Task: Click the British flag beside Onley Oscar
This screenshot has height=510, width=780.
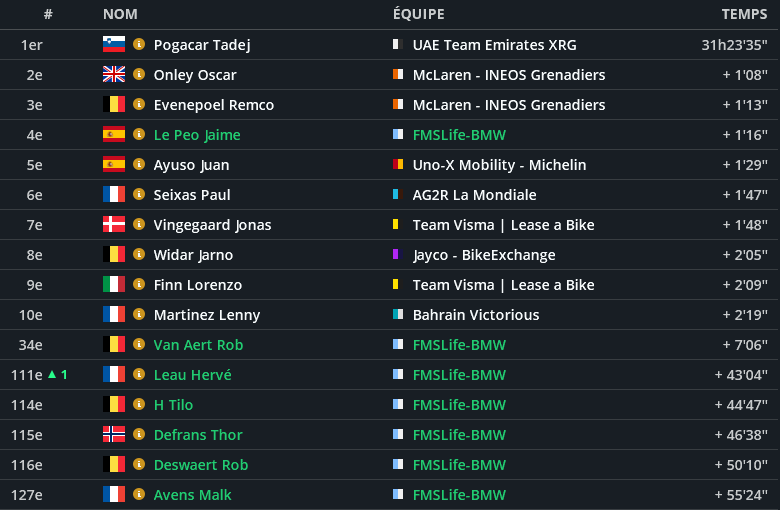Action: (113, 75)
